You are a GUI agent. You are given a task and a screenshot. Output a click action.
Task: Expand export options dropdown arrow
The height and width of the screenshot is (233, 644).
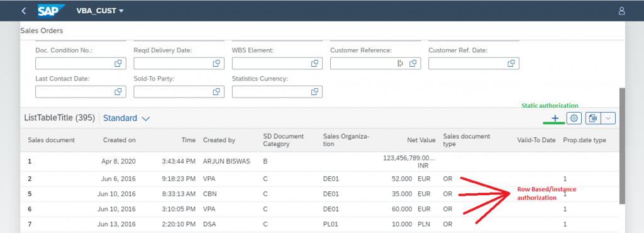click(608, 118)
